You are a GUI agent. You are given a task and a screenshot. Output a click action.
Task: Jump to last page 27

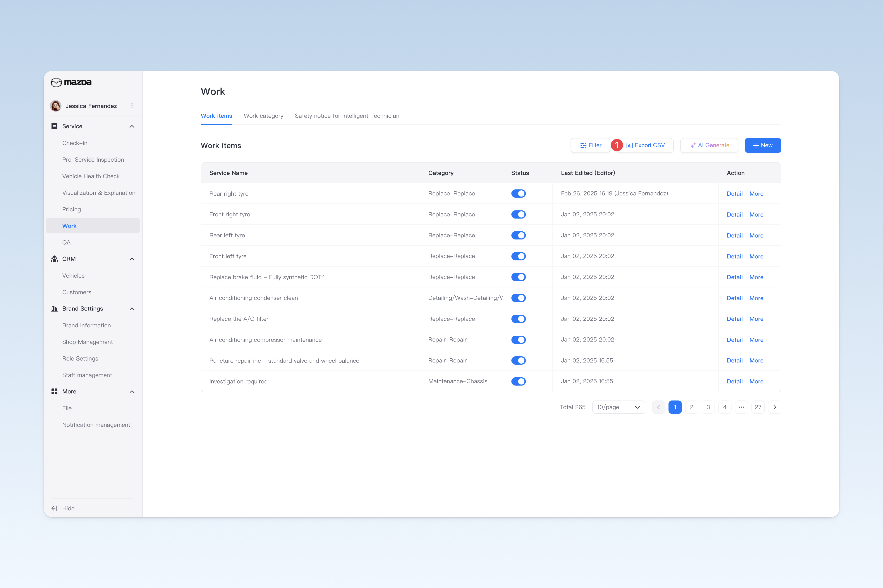[x=758, y=407]
